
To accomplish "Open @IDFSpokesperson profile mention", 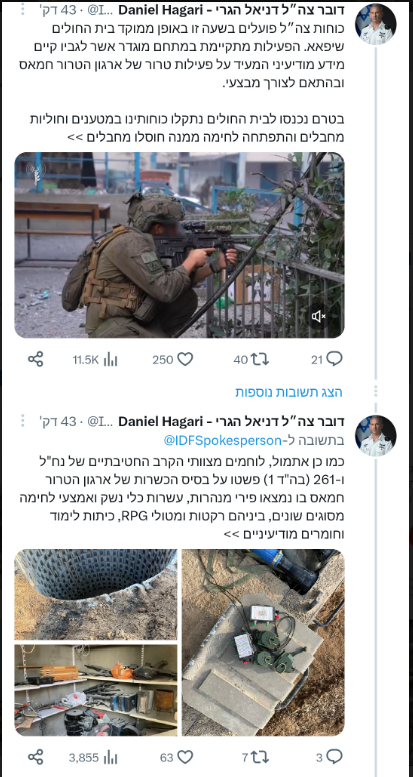I will pyautogui.click(x=223, y=440).
